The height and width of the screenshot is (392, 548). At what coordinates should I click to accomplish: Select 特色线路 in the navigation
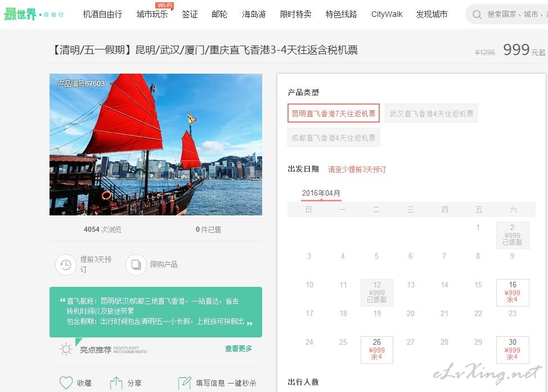click(x=341, y=14)
